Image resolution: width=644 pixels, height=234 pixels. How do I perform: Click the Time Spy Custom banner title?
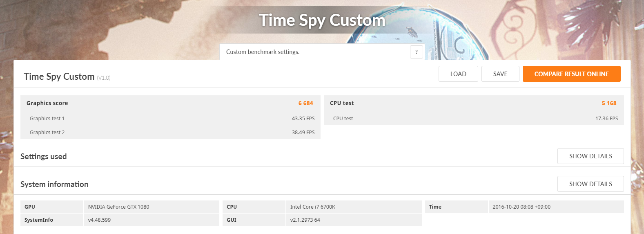click(x=322, y=20)
